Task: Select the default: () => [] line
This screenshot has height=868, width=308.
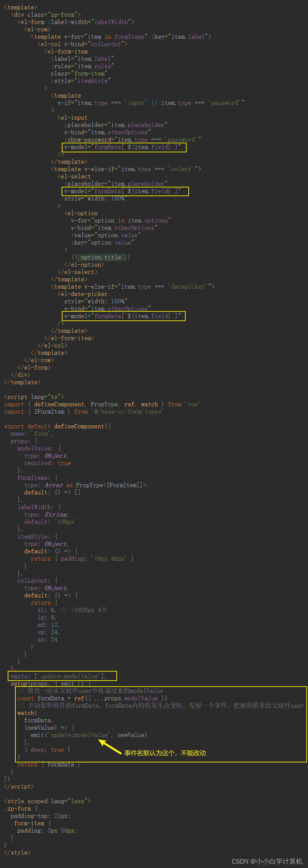Action: [x=52, y=492]
